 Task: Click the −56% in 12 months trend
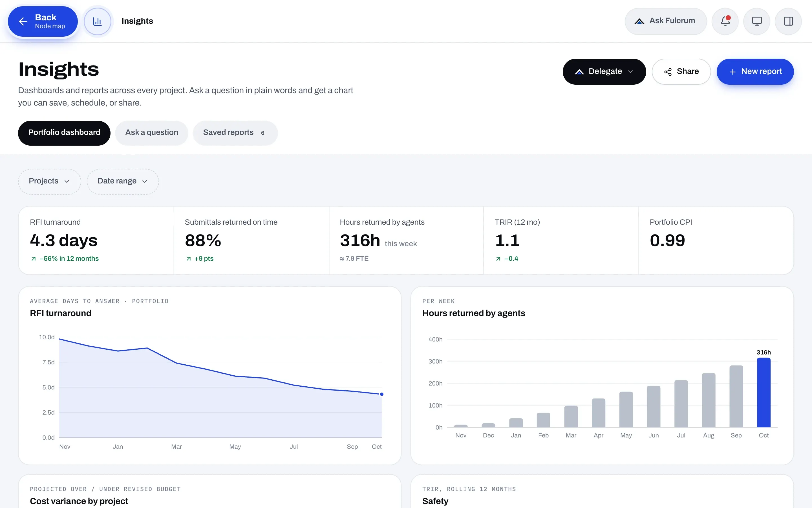click(65, 259)
